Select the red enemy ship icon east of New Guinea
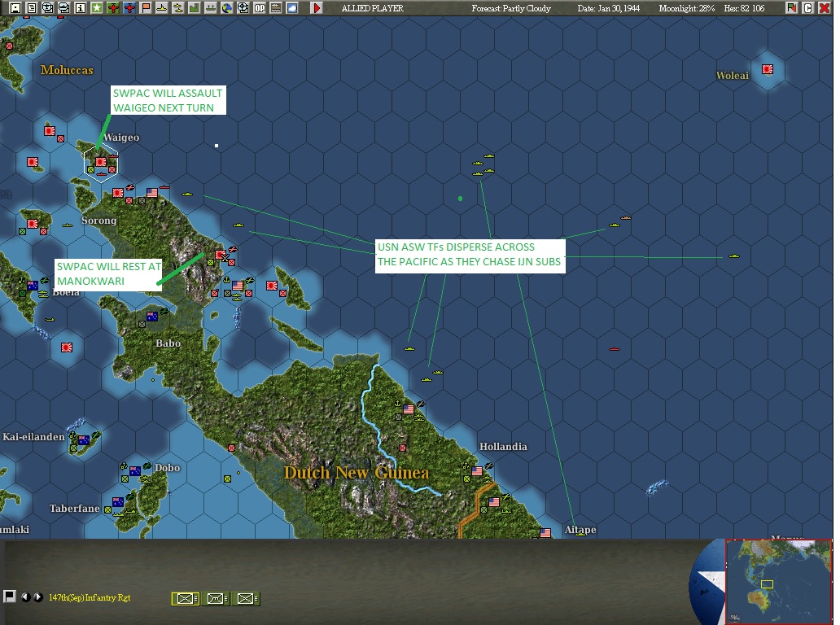This screenshot has height=625, width=840. tap(615, 349)
